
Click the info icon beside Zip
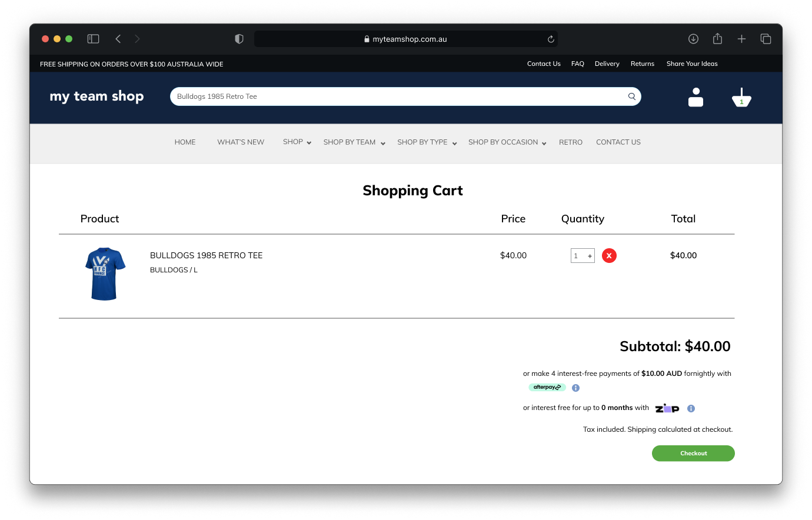(691, 408)
